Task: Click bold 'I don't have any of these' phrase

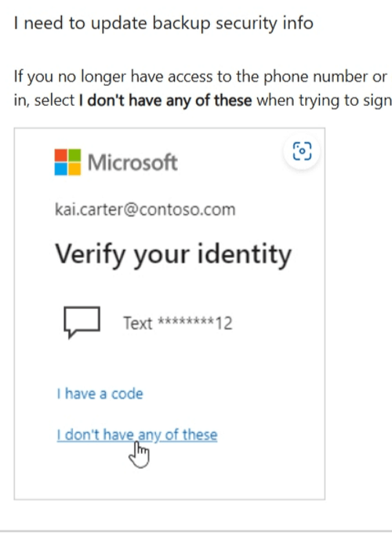Action: tap(165, 101)
